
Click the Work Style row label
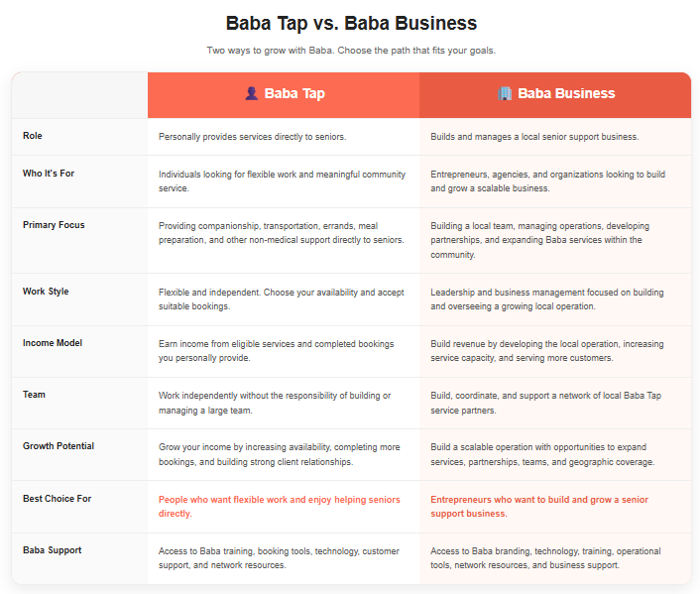coord(46,292)
